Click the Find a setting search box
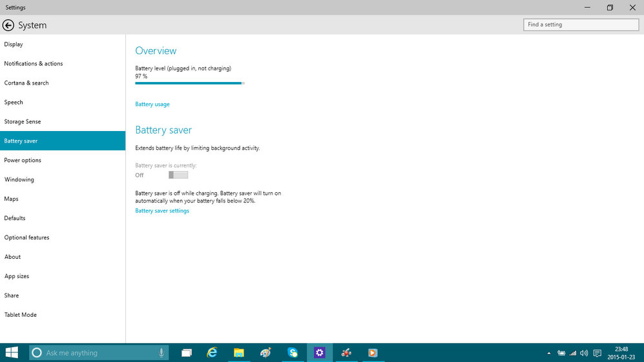Screen dimensions: 644x362 click(x=581, y=25)
